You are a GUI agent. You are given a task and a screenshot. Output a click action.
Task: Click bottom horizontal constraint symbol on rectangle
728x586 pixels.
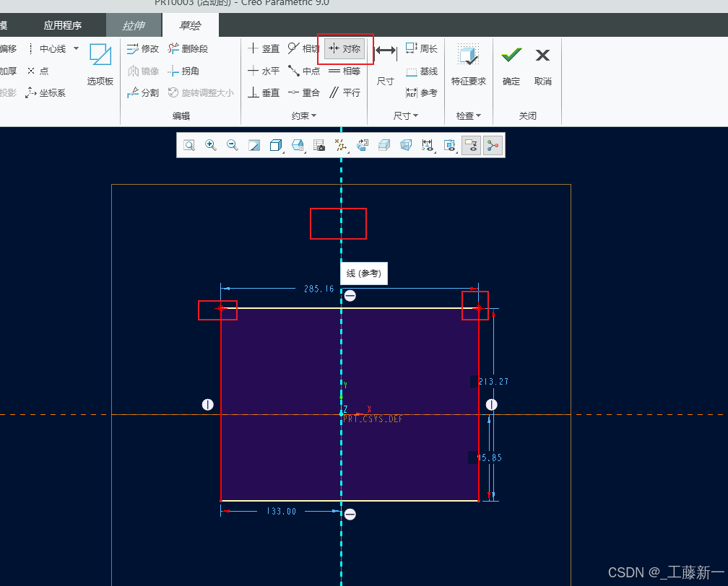tap(350, 514)
